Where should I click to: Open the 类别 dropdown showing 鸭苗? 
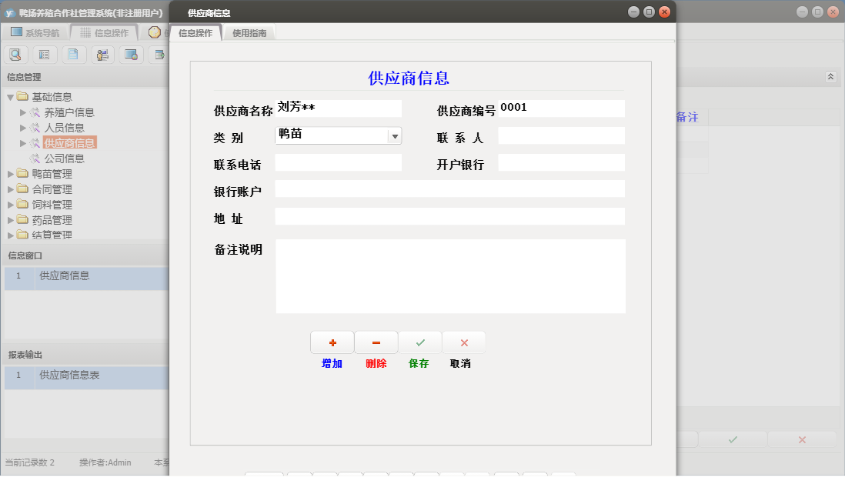click(x=395, y=135)
